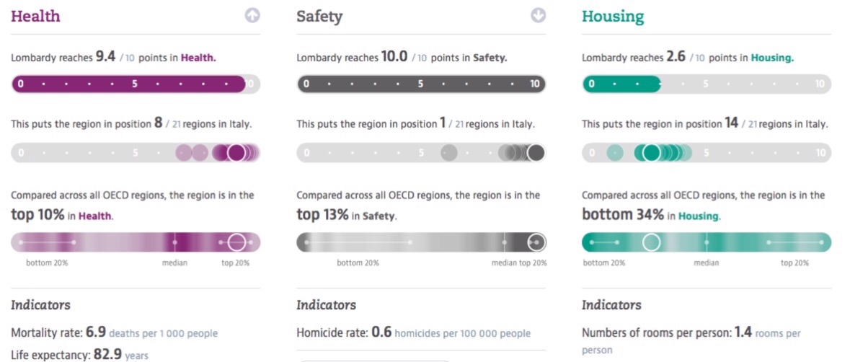Select the isolated grey circle in Safety ranking

point(449,153)
